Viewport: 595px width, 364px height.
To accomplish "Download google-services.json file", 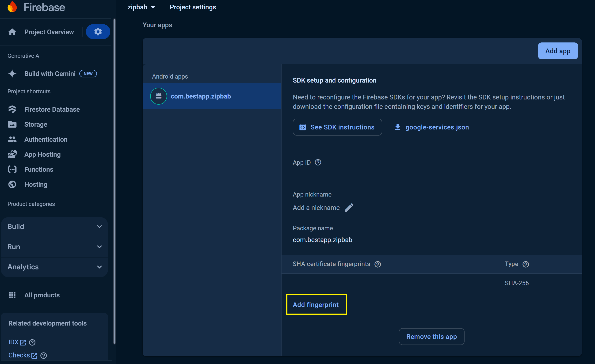I will pos(431,127).
